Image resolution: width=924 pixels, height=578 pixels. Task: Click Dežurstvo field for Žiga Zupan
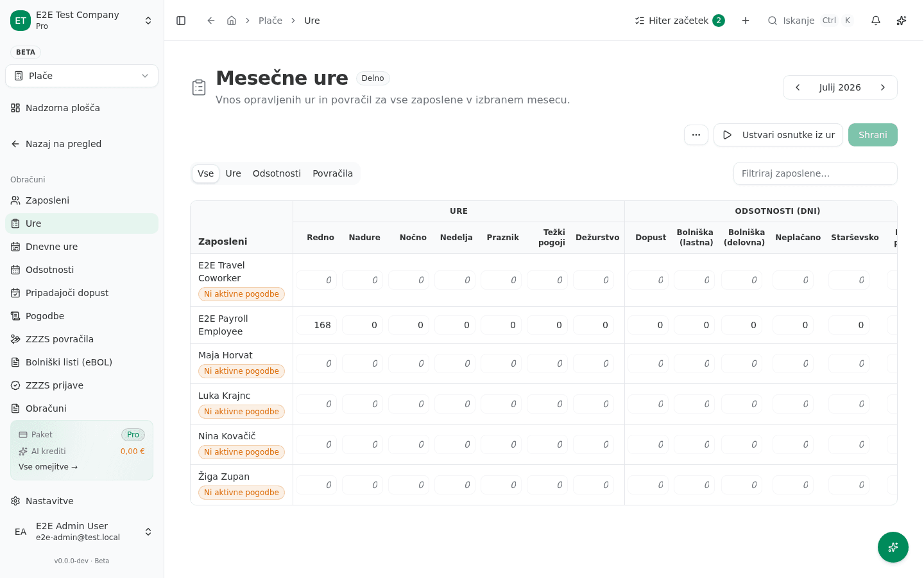pos(594,485)
